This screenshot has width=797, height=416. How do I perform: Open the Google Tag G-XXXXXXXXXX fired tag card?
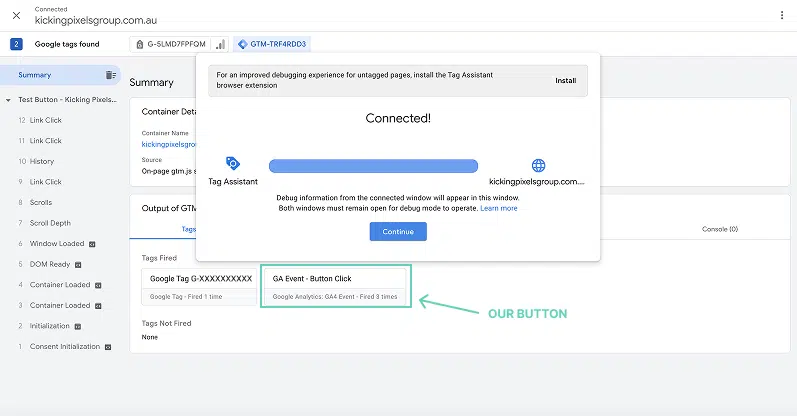coord(199,287)
